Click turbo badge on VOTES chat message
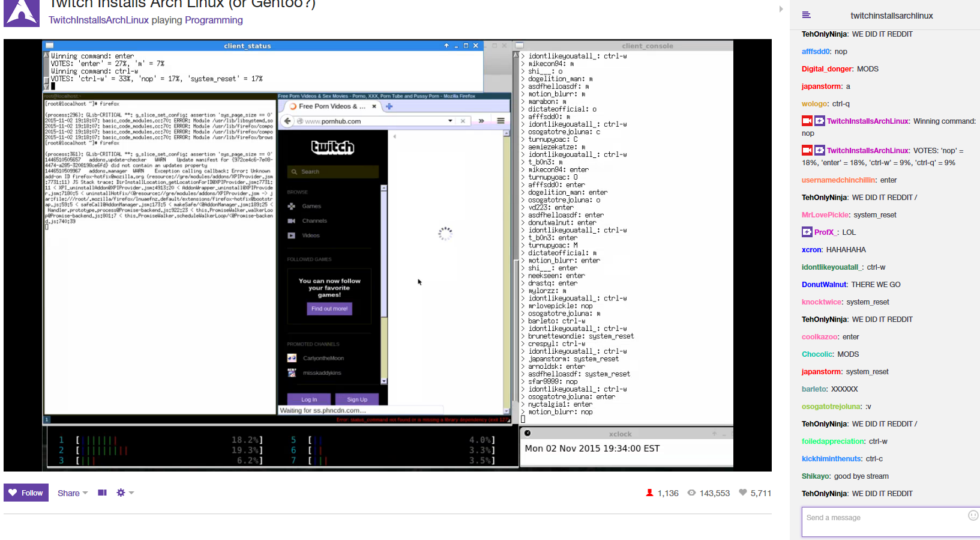The height and width of the screenshot is (540, 980). (820, 150)
